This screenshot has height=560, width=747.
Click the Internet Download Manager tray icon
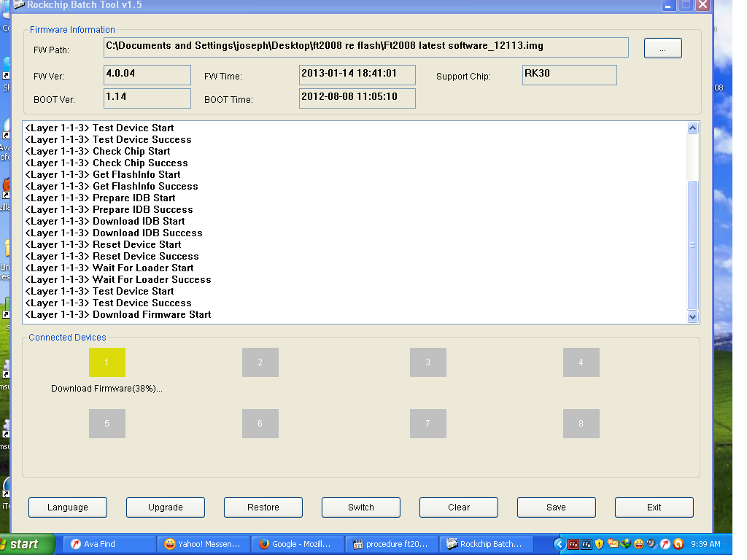coord(626,544)
